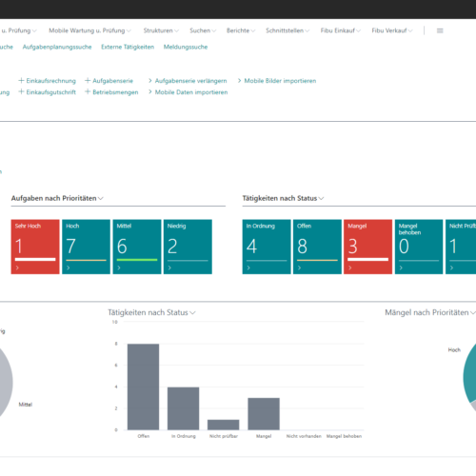The image size is (476, 476).
Task: Open the Tätigkeiten nach Status chart dropdown
Action: point(192,313)
